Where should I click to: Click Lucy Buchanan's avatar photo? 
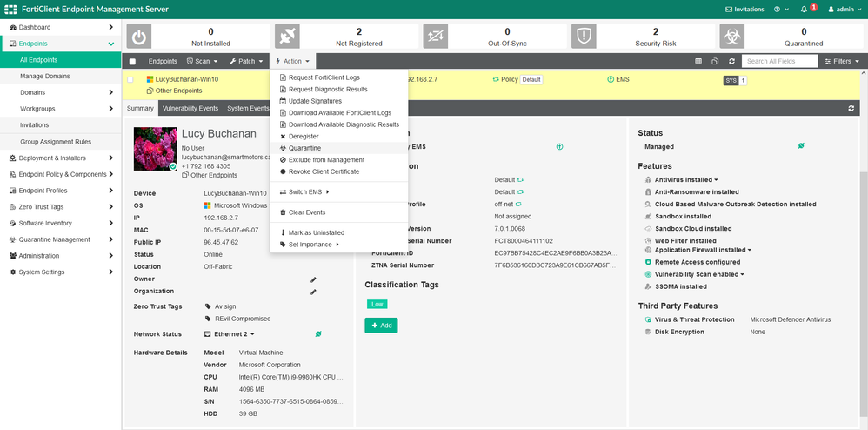(156, 149)
